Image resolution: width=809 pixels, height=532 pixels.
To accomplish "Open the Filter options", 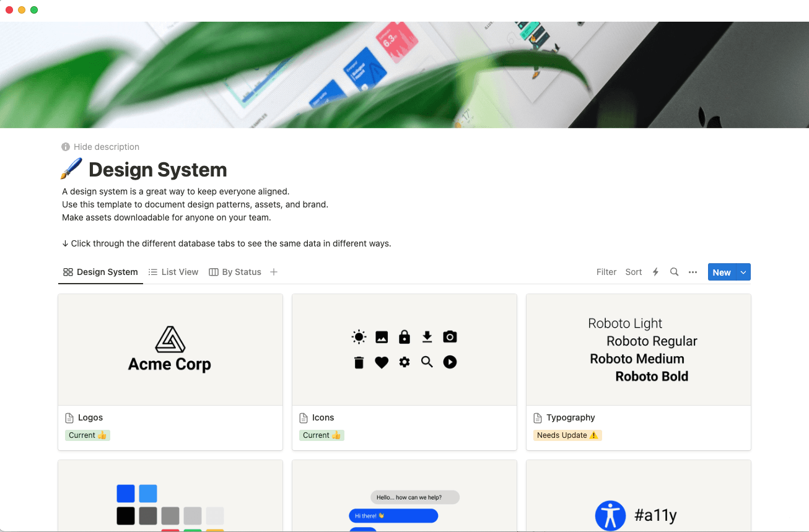I will point(606,272).
